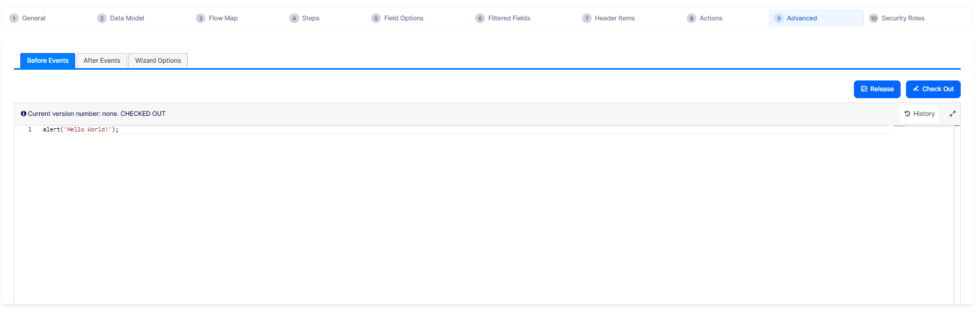
Task: Select the Before Events tab
Action: coord(48,61)
